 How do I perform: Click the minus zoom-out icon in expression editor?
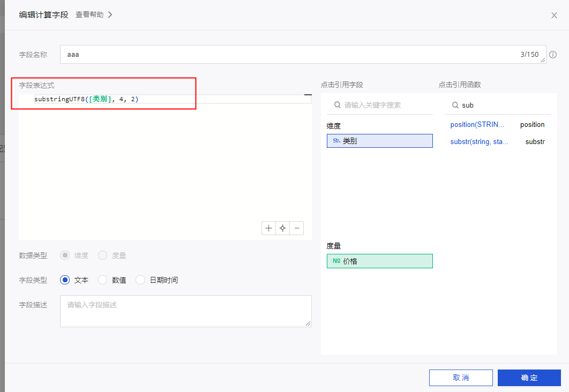pos(297,228)
